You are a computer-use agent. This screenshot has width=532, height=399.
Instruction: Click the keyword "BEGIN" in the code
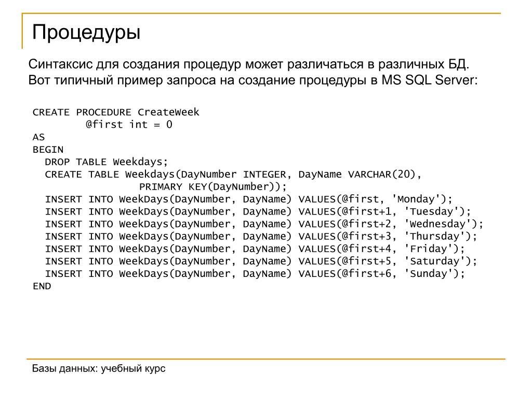pos(48,150)
